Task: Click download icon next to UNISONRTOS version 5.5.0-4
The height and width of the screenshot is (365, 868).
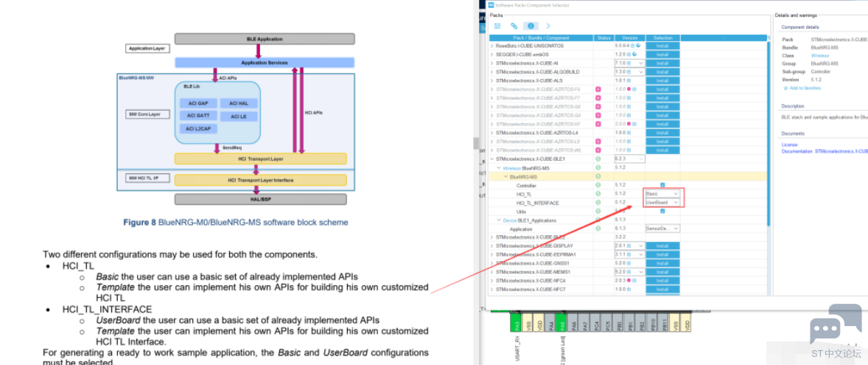Action: pos(634,46)
